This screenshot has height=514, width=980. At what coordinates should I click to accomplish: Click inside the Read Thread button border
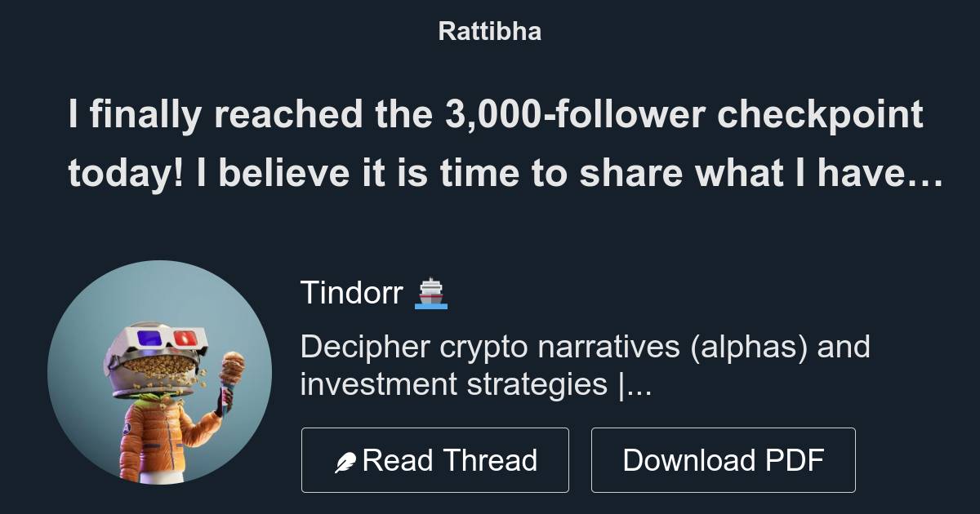[435, 459]
